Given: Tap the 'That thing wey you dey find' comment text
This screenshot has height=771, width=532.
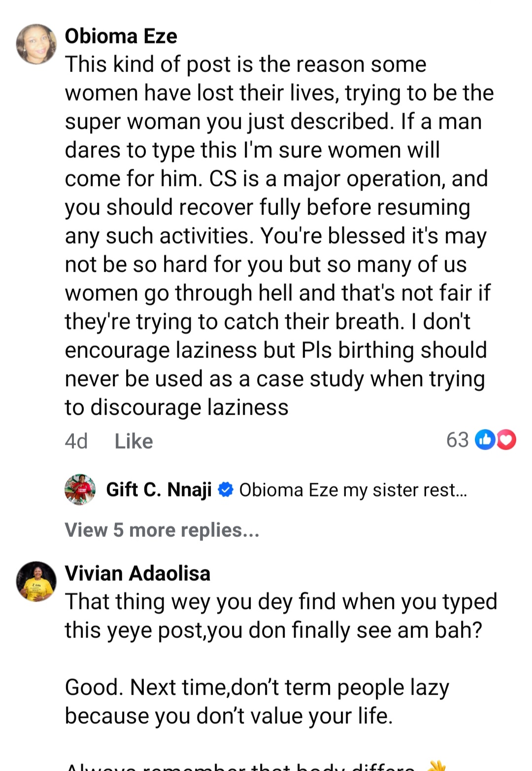Looking at the screenshot, I should click(281, 616).
